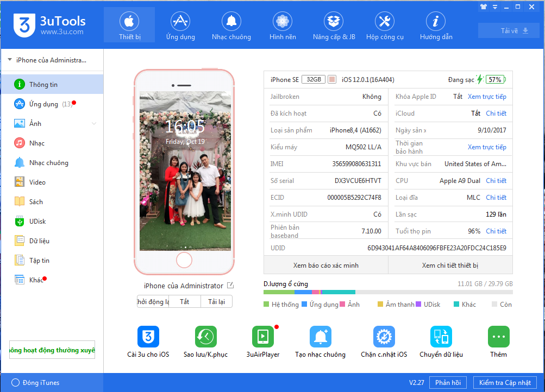
Task: Click the green Thêm more icon
Action: (x=498, y=337)
